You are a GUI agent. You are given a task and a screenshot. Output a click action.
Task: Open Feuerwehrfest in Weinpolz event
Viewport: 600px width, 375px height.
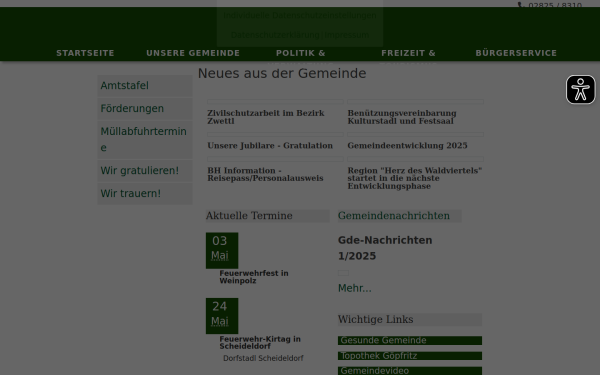(x=254, y=277)
